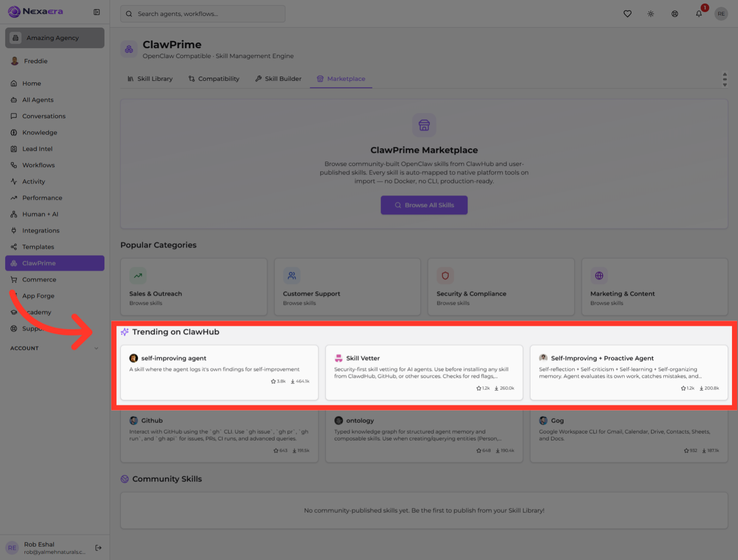
Task: Open notifications bell
Action: coord(699,14)
